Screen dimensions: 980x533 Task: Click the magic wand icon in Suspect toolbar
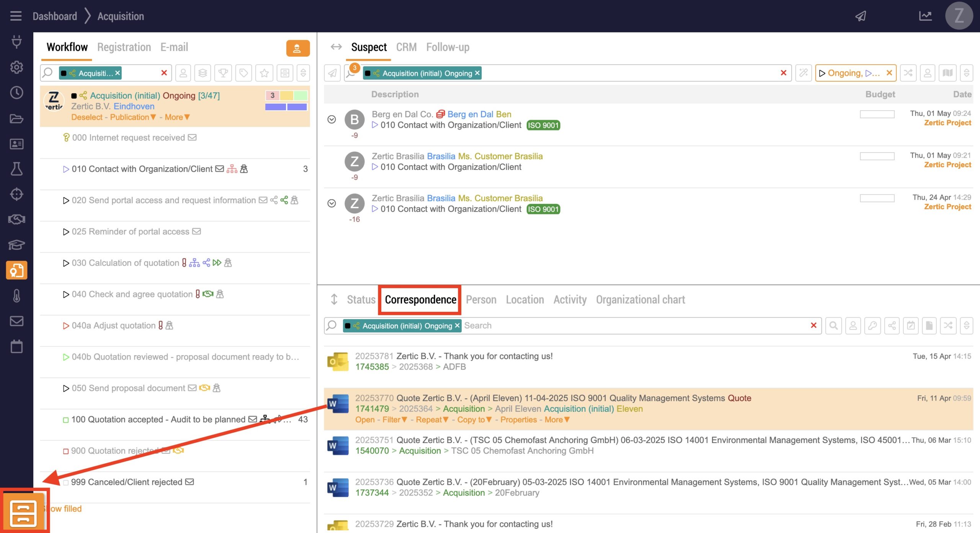(803, 73)
